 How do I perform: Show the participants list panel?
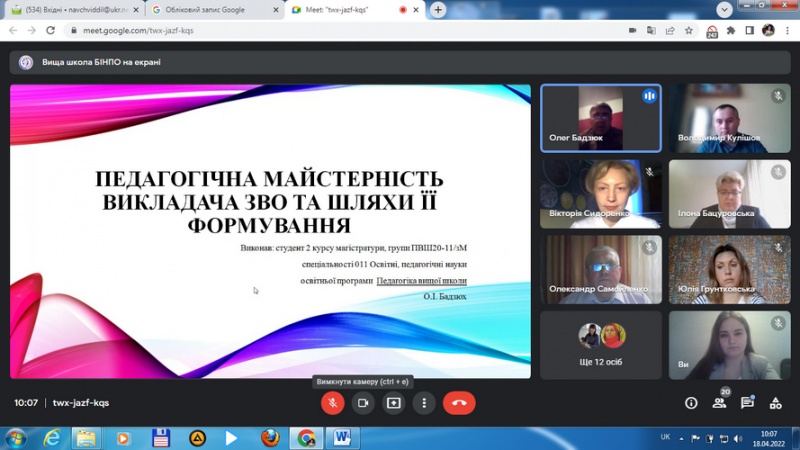pyautogui.click(x=719, y=403)
